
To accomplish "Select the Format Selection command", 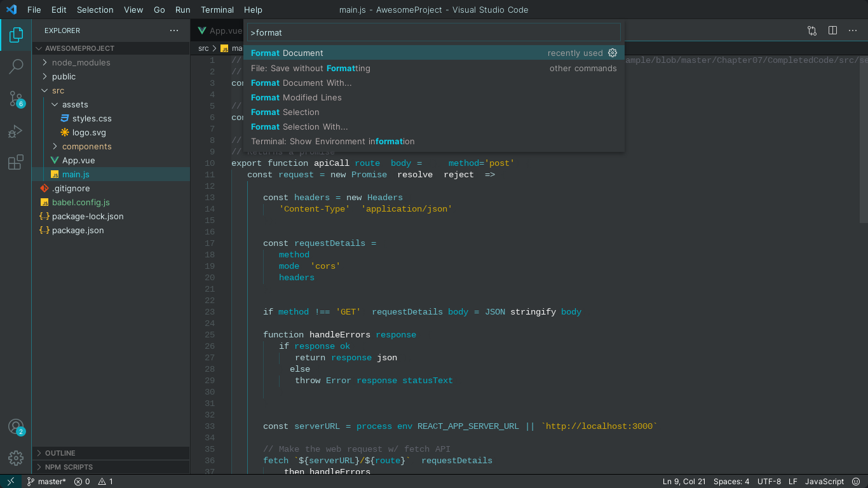I will [434, 112].
